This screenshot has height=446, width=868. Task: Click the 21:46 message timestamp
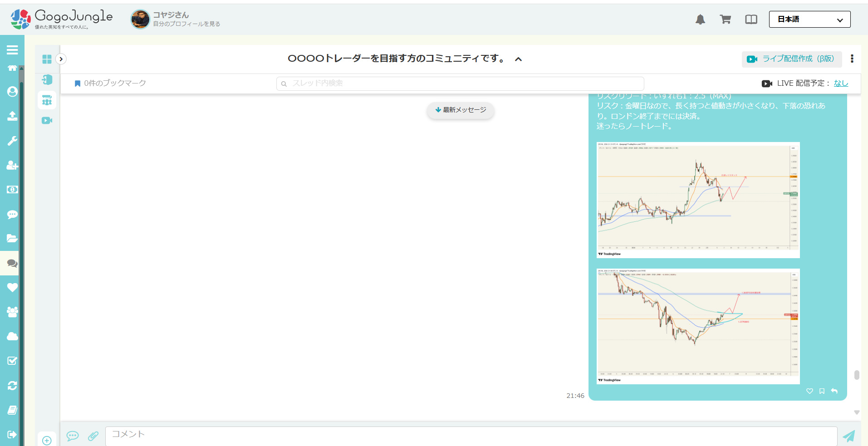575,396
